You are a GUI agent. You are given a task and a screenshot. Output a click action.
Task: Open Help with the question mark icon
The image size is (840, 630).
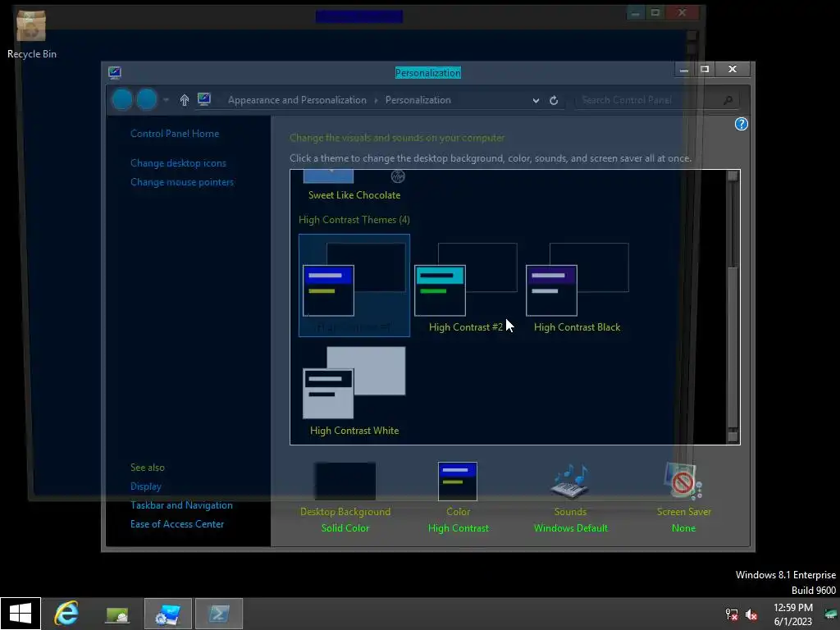point(741,125)
